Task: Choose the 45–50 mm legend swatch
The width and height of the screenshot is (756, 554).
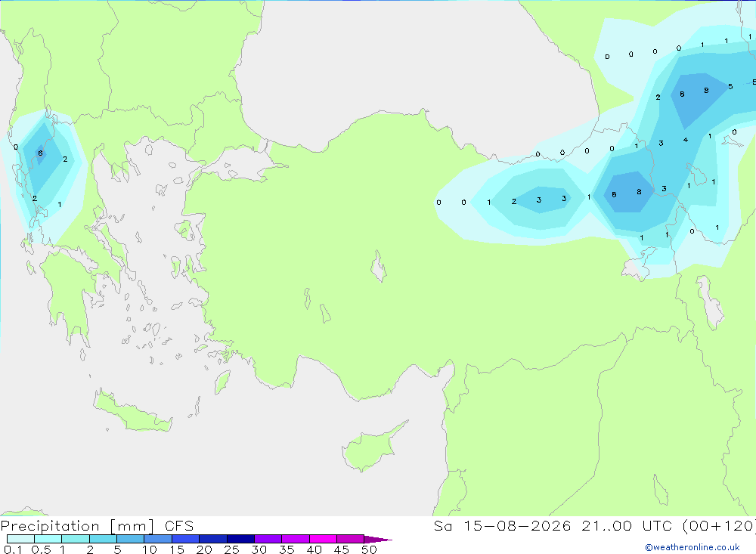Action: pyautogui.click(x=351, y=539)
